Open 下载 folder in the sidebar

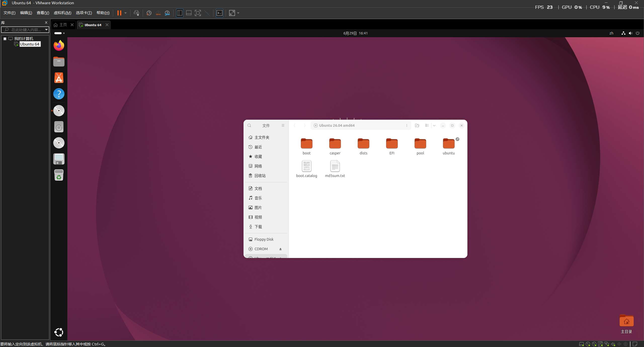coord(266,227)
